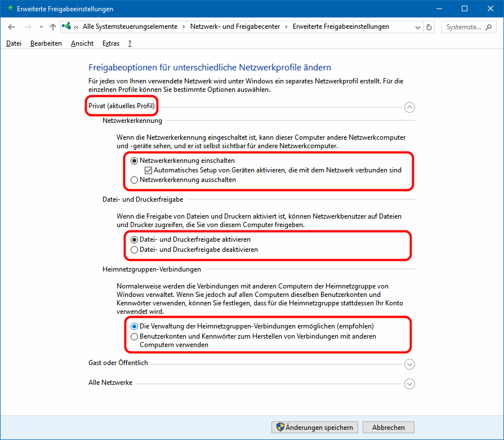Open the address bar history dropdown
This screenshot has width=504, height=440.
point(417,27)
